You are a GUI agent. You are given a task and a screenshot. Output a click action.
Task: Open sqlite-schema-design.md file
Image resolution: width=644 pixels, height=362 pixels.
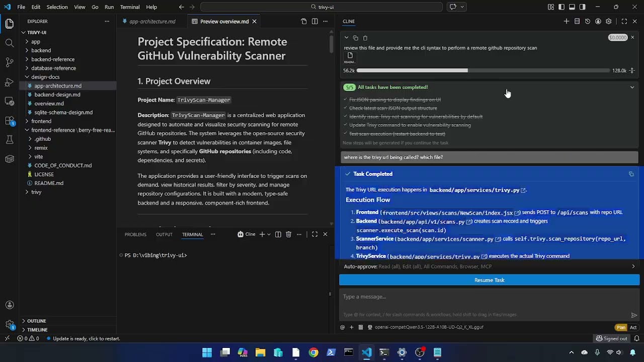coord(63,113)
